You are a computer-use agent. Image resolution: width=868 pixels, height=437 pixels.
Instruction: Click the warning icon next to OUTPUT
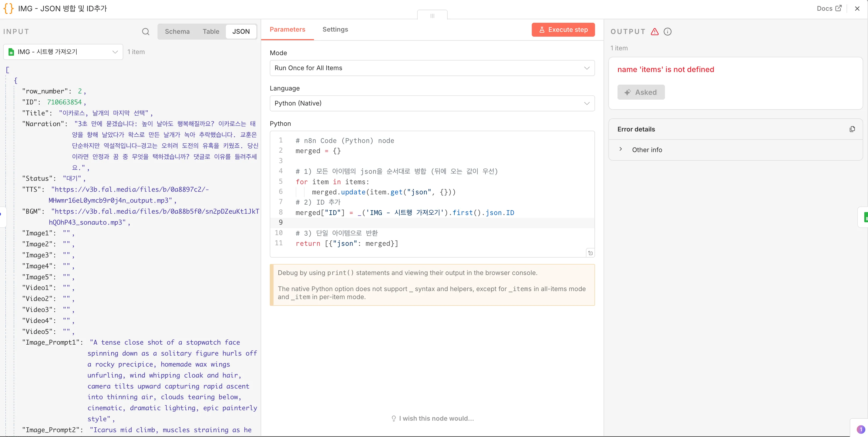pos(655,32)
